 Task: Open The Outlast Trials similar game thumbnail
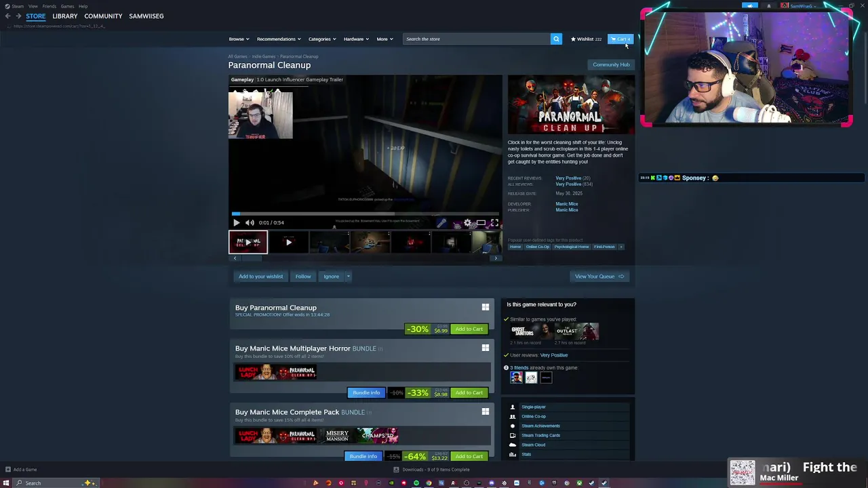576,331
